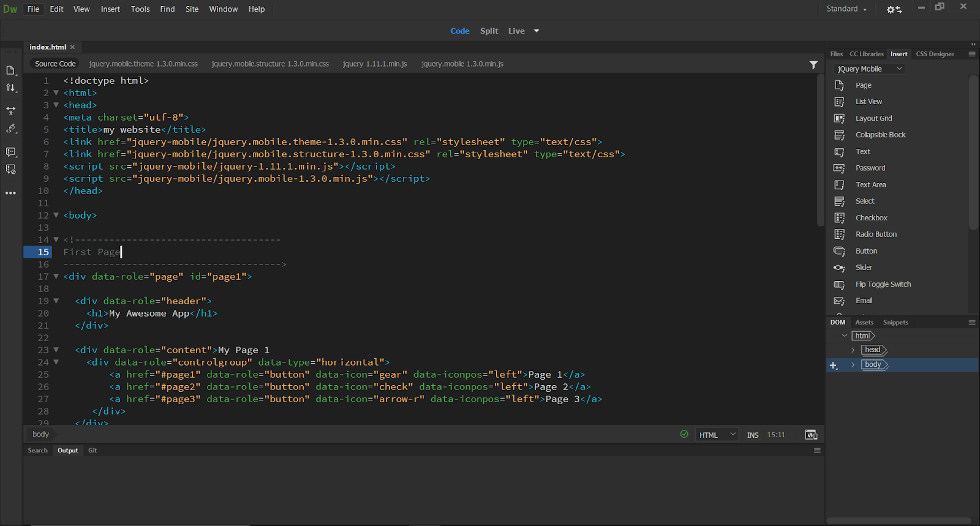The image size is (980, 526).
Task: Insert an Email field
Action: click(864, 301)
